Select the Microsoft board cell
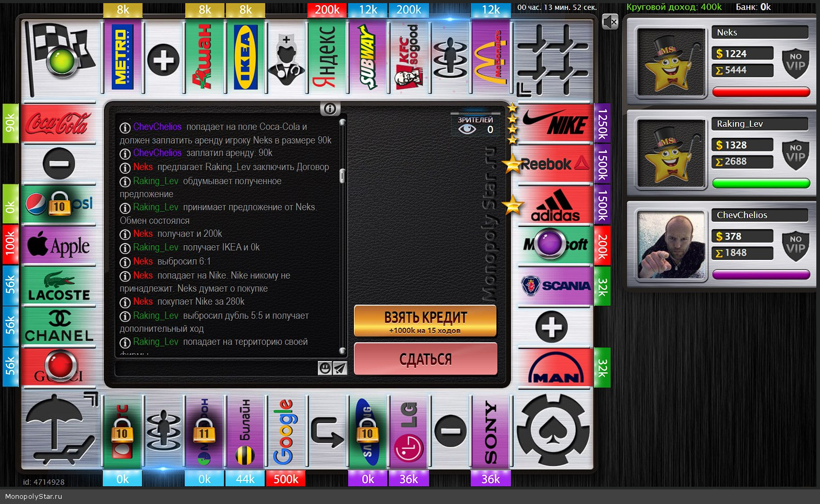The image size is (820, 504). 555,245
